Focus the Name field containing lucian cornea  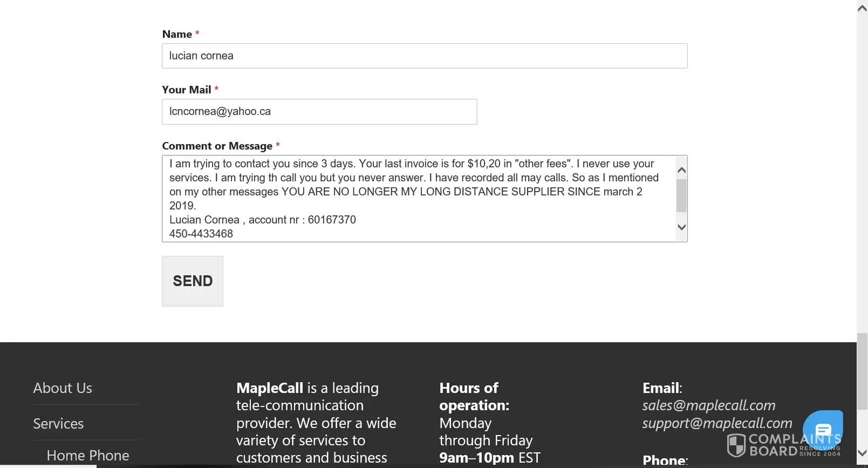coord(424,56)
